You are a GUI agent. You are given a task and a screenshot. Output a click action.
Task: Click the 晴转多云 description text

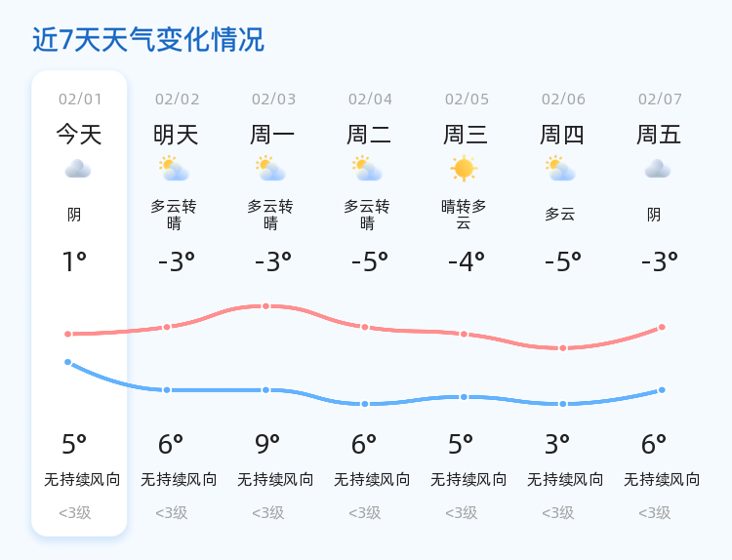(464, 215)
